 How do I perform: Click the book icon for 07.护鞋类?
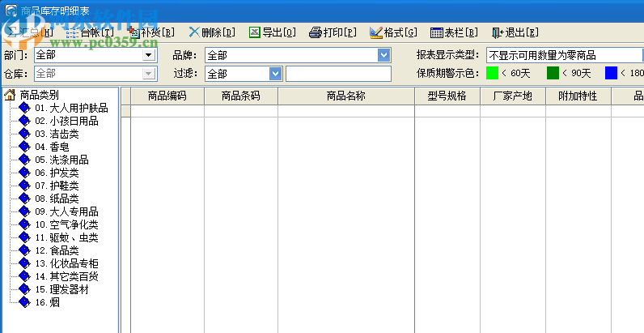(24, 186)
